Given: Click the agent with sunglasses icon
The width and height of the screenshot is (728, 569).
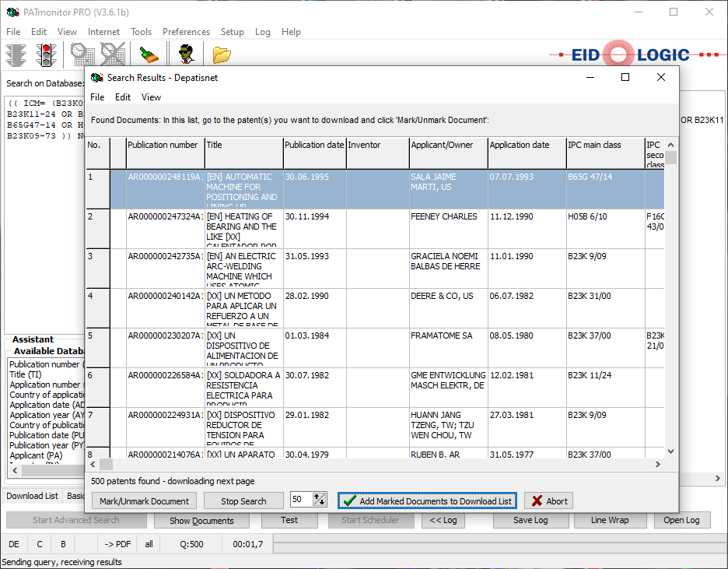Looking at the screenshot, I should [187, 54].
